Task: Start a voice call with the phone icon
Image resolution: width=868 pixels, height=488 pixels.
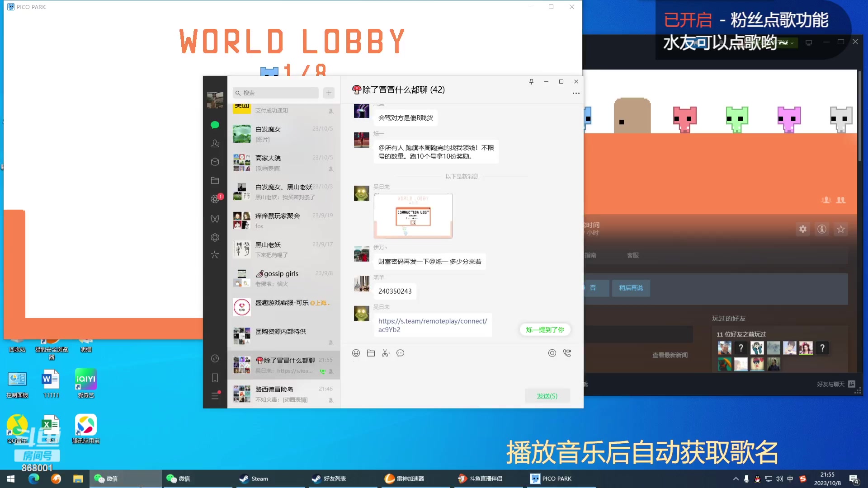Action: click(567, 353)
